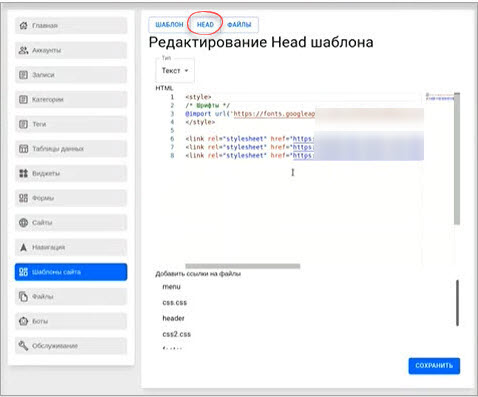Click the document icon beside Записи
This screenshot has width=478, height=397.
coord(23,75)
